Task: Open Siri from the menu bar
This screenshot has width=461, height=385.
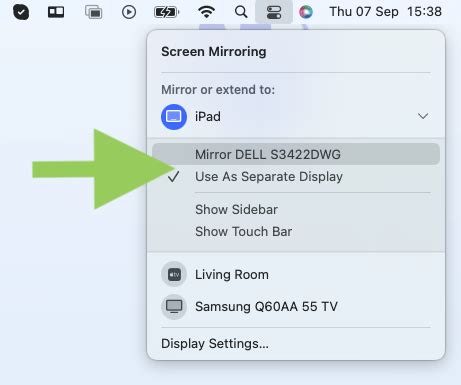Action: pos(306,12)
